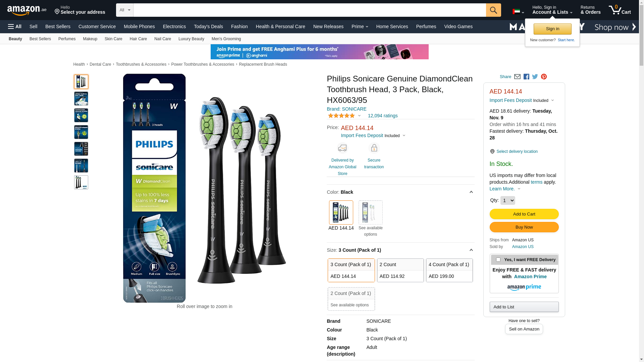This screenshot has width=644, height=362.
Task: Select the 4 Count (Pack of 1) option
Action: [x=449, y=270]
